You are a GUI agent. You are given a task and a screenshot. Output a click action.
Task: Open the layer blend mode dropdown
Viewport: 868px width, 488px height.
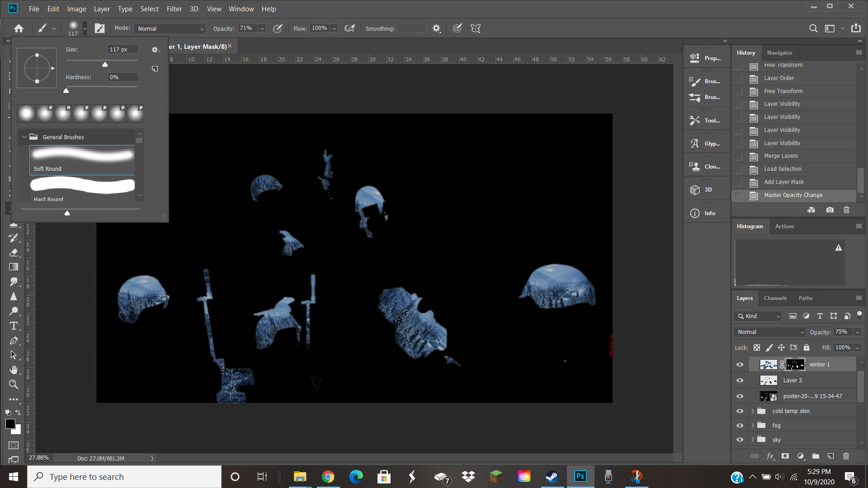pos(770,332)
